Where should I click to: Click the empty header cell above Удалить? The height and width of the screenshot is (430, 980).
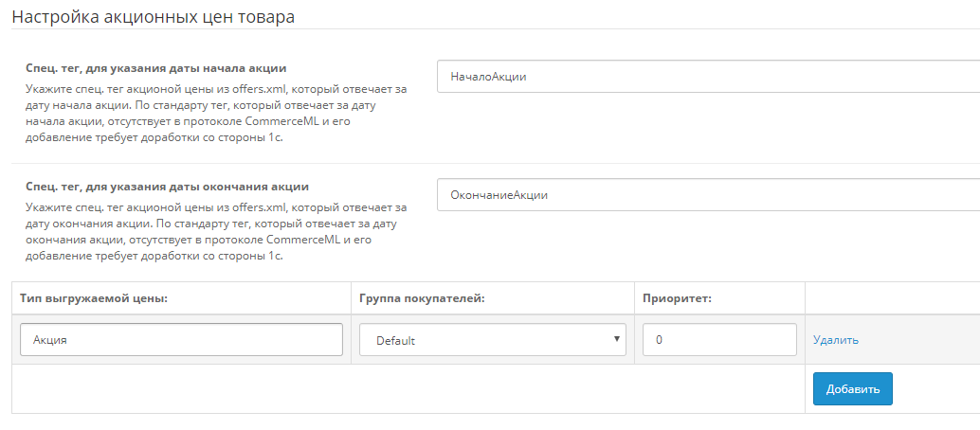pos(893,298)
